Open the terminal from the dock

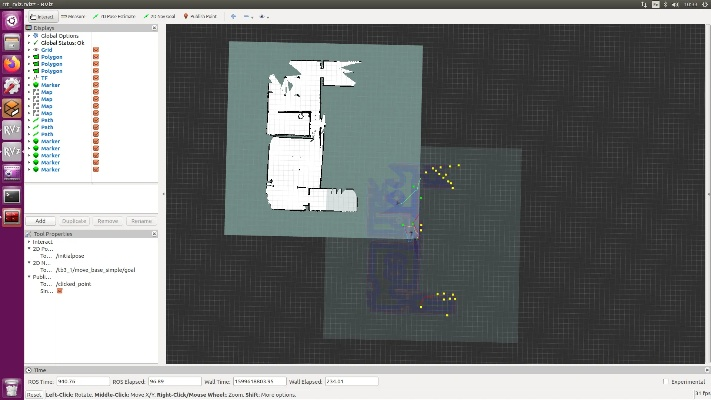12,196
